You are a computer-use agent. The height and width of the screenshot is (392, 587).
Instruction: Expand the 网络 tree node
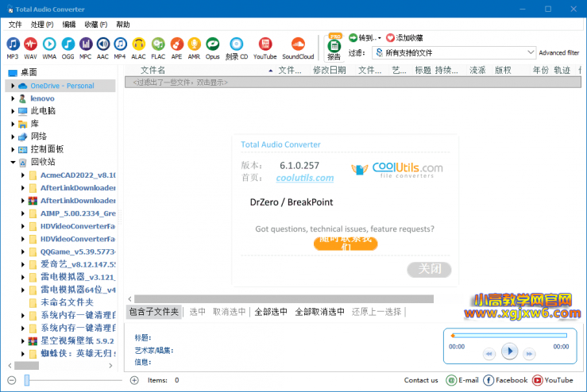13,136
